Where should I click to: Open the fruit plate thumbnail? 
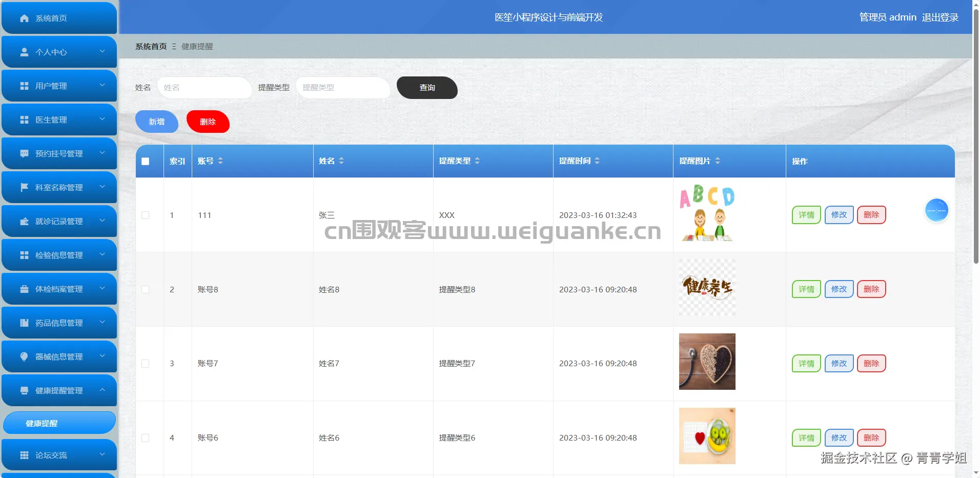tap(707, 436)
